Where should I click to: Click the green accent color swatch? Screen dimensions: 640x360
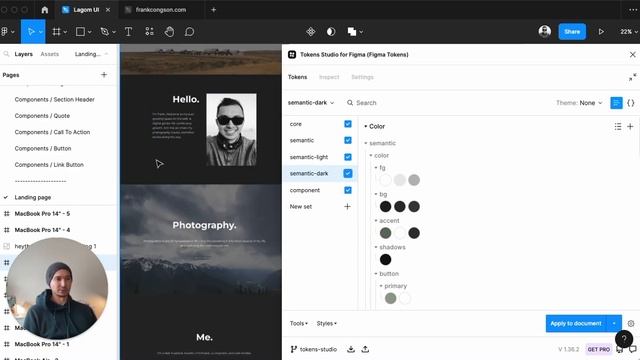pos(385,233)
